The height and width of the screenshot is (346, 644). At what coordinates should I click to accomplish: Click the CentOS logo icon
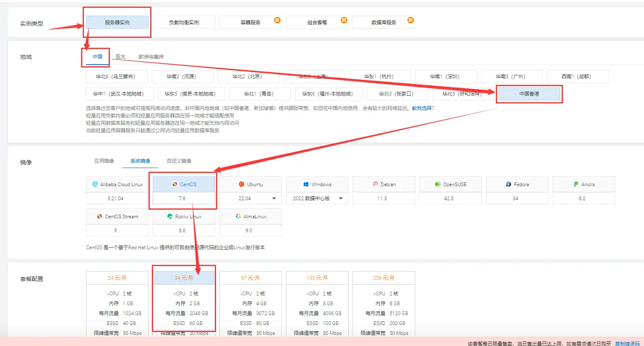point(175,184)
